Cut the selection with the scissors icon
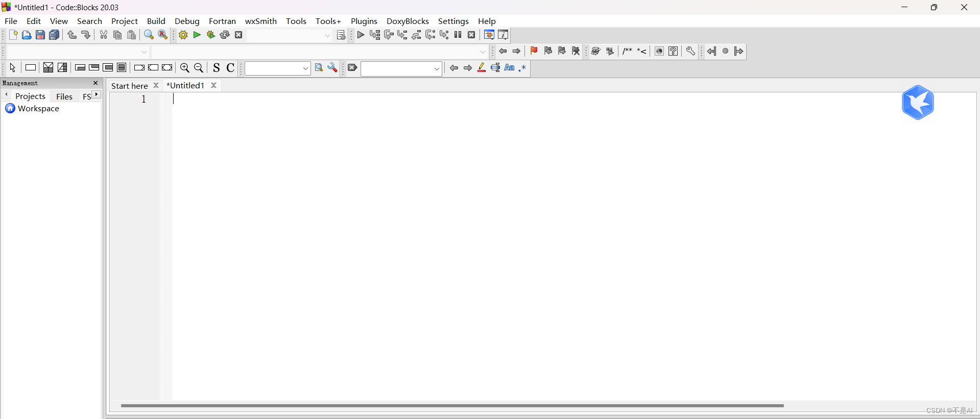Viewport: 980px width, 419px height. coord(104,35)
